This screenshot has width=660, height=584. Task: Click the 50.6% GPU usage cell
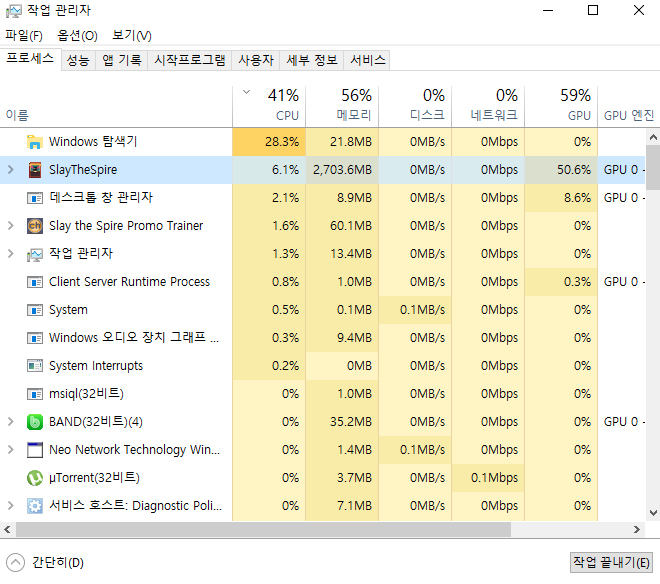click(x=561, y=170)
